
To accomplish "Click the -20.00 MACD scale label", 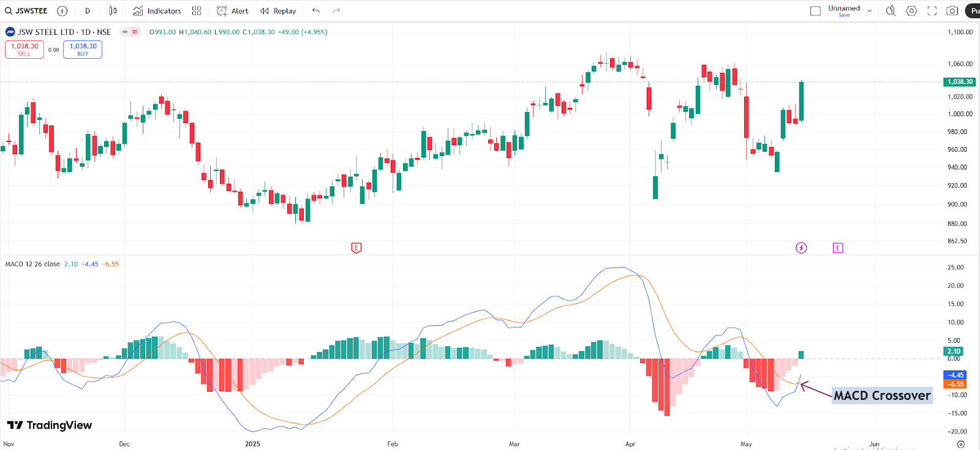I will 957,432.
